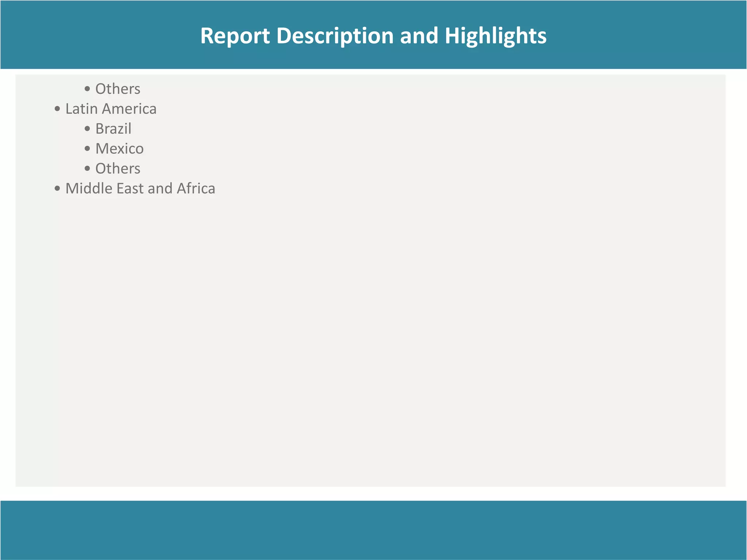The width and height of the screenshot is (747, 560).
Task: Click the 'Report Description and Highlights' title
Action: click(x=373, y=36)
